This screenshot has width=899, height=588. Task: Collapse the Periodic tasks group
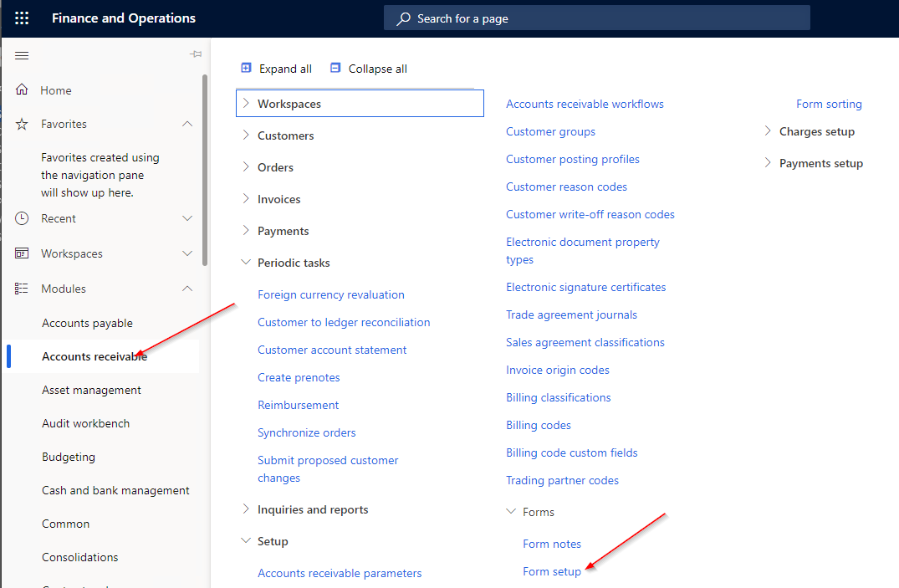(246, 263)
